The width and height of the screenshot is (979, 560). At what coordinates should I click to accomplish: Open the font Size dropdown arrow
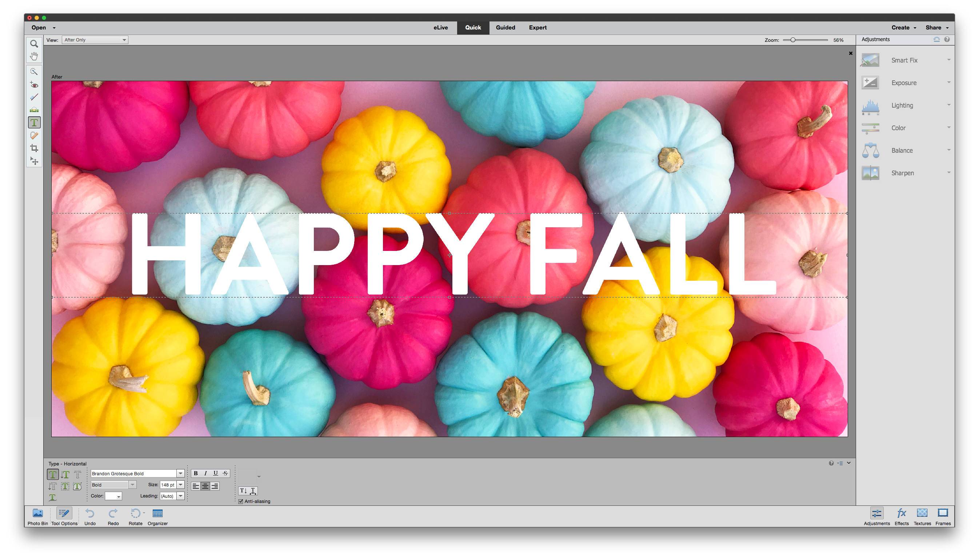pyautogui.click(x=180, y=485)
